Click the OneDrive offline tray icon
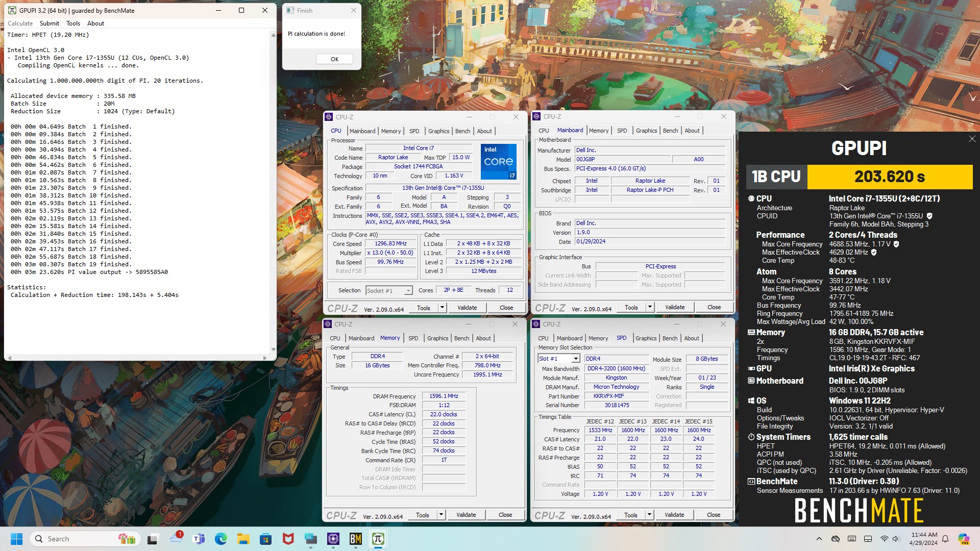980x551 pixels. click(836, 539)
